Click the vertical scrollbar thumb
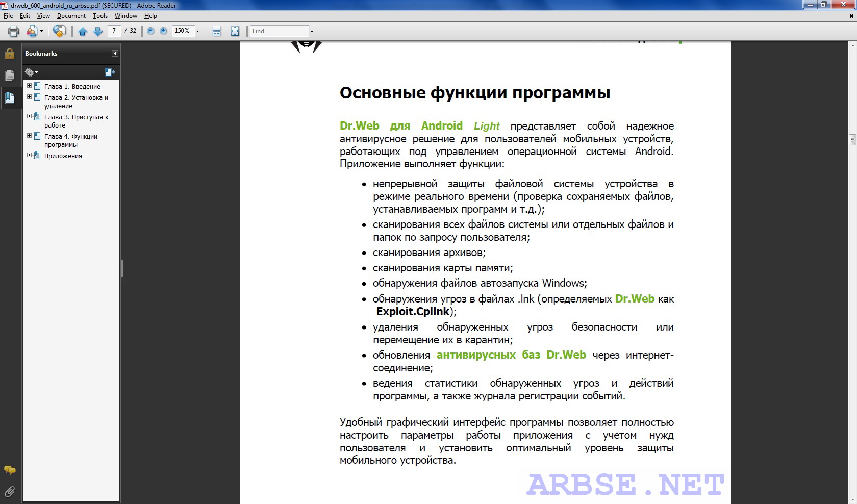This screenshot has height=504, width=857. [852, 139]
